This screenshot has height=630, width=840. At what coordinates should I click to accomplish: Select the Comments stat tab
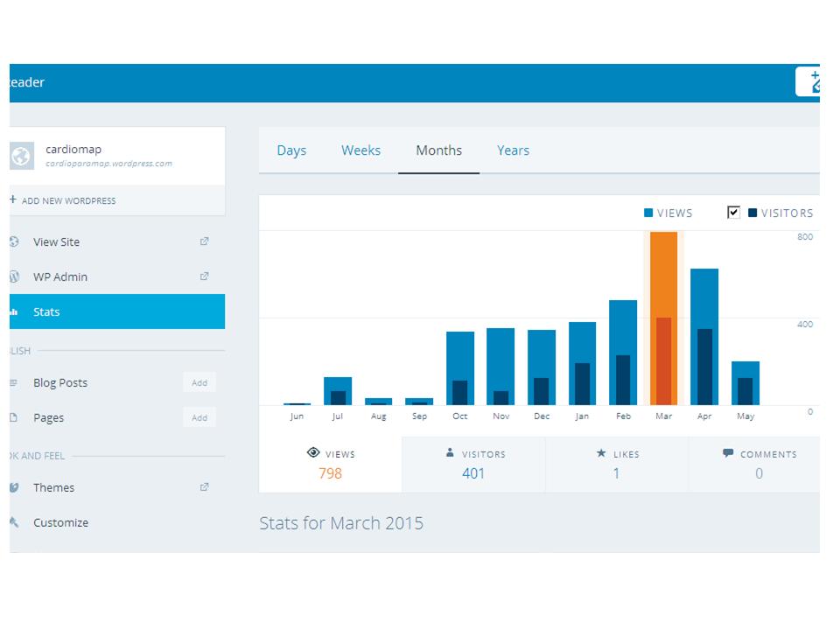pos(758,465)
